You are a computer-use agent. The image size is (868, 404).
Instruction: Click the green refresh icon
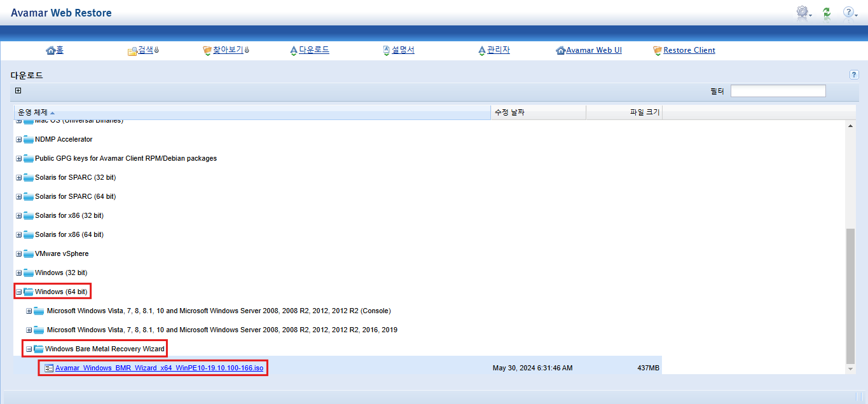click(827, 12)
